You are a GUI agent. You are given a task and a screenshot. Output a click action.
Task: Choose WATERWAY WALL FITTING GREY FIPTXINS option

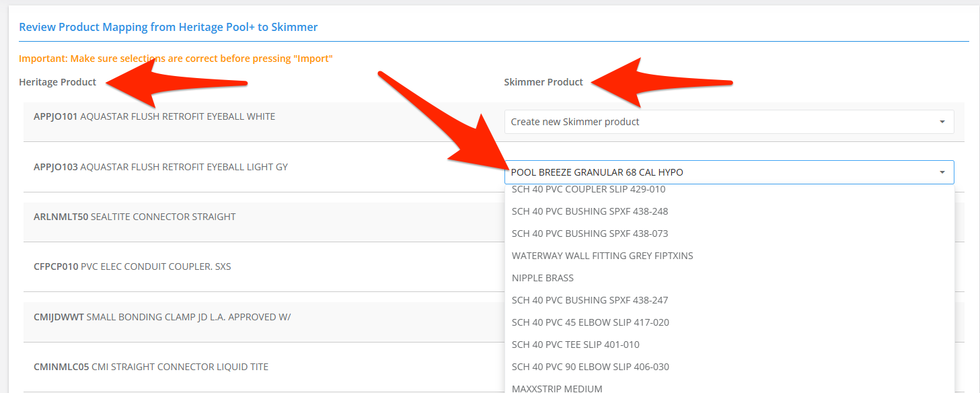[x=729, y=256]
